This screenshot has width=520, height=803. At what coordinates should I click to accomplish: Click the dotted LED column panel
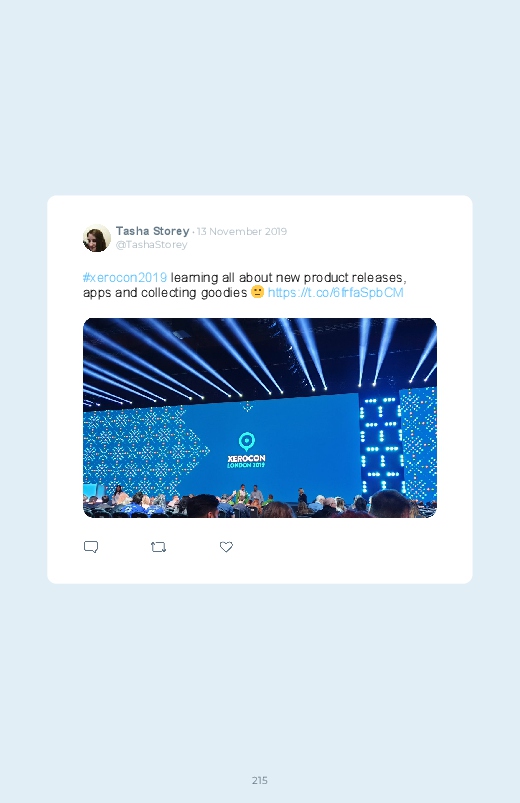click(380, 441)
